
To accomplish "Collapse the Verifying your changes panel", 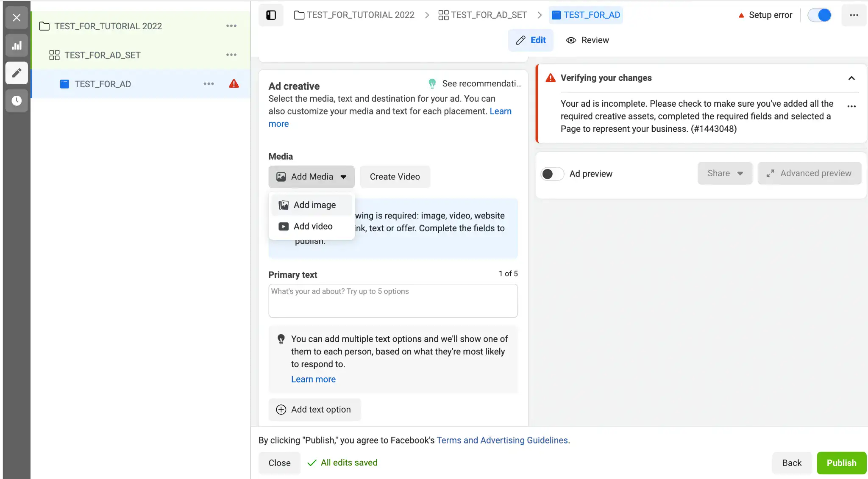I will pyautogui.click(x=851, y=78).
